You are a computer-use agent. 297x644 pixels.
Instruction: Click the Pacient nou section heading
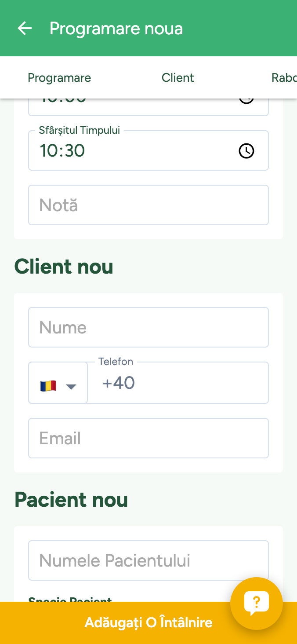point(71,500)
